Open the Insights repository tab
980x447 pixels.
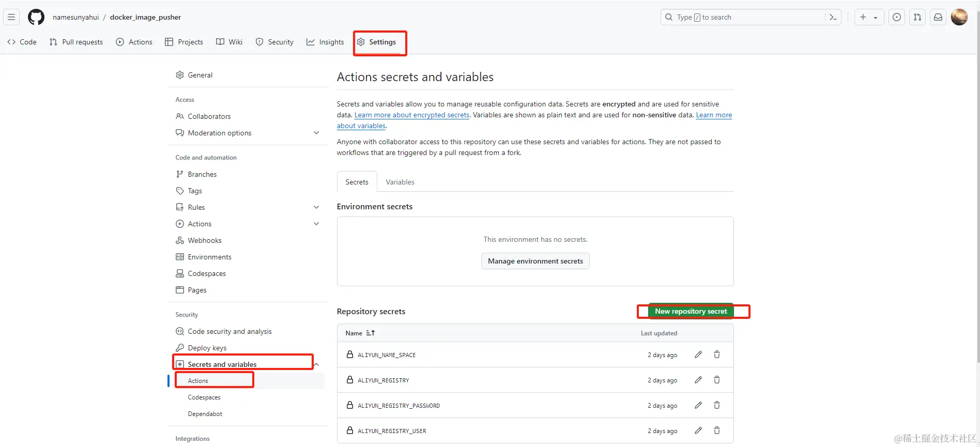pos(325,42)
